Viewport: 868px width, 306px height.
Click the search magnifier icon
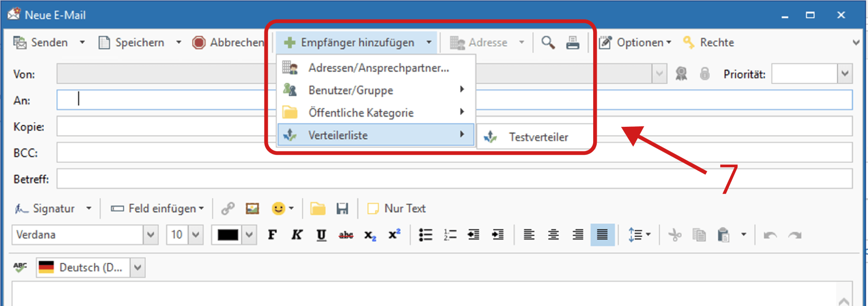[x=548, y=43]
